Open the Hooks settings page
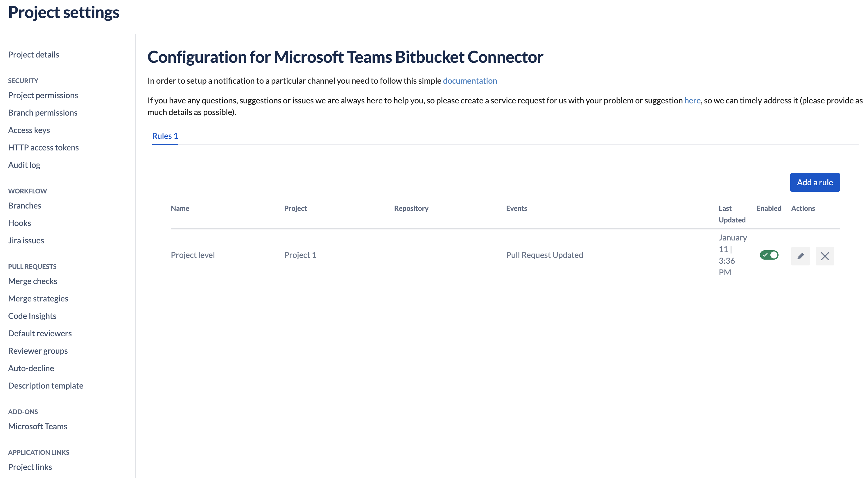This screenshot has height=478, width=868. [x=19, y=223]
